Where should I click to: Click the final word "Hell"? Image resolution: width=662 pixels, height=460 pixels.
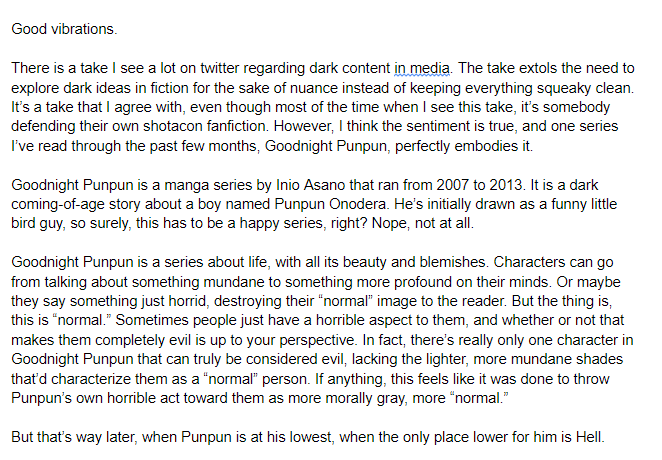[621, 440]
